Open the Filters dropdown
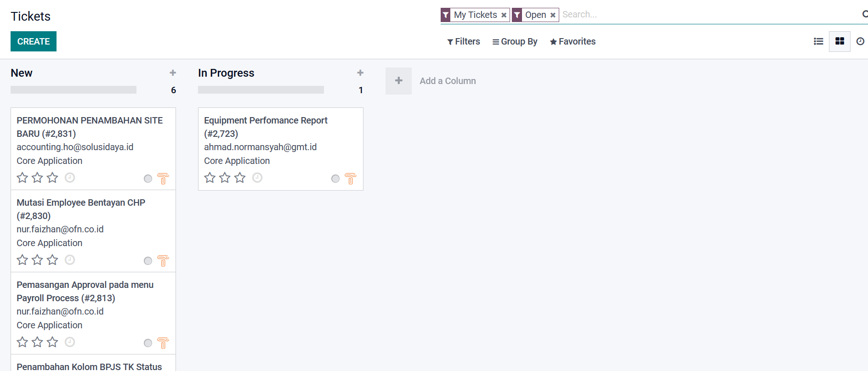Viewport: 868px width, 371px height. click(464, 41)
